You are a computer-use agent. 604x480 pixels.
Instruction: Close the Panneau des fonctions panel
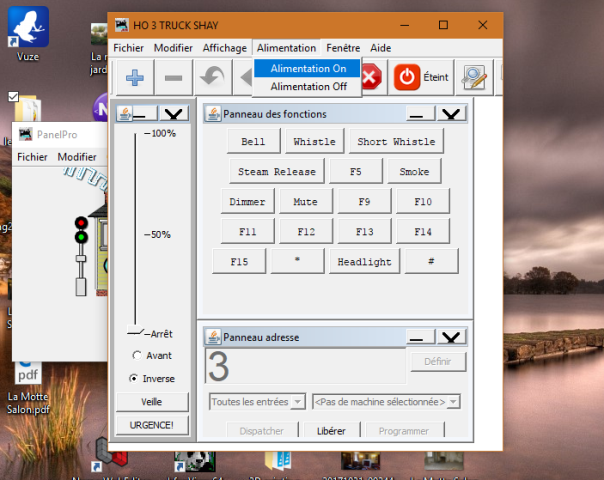(x=452, y=114)
